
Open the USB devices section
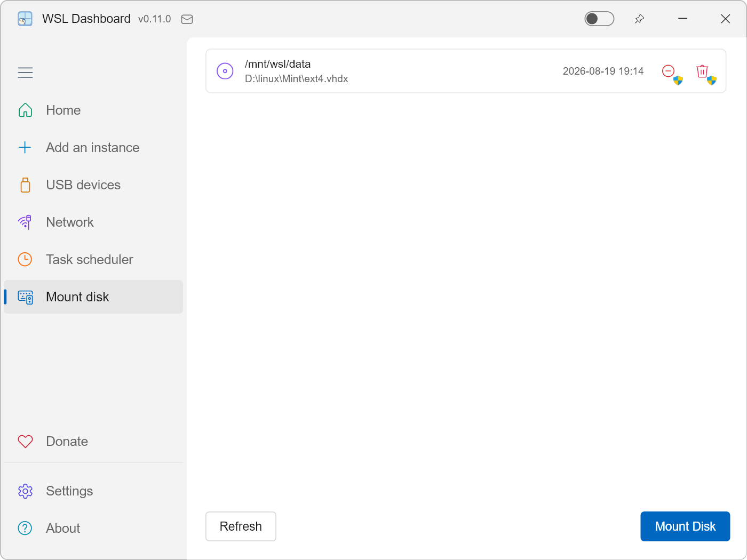(93, 185)
